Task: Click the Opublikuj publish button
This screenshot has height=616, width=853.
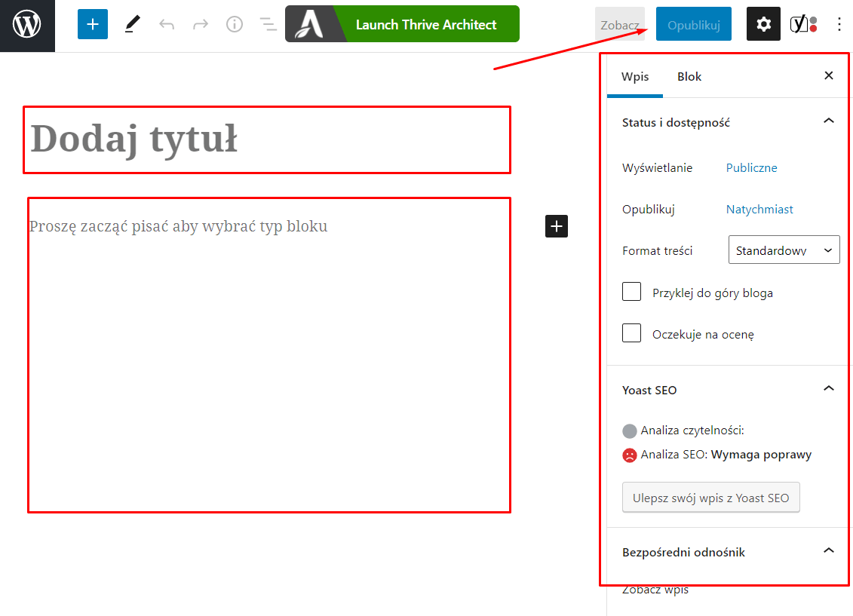Action: [x=693, y=25]
